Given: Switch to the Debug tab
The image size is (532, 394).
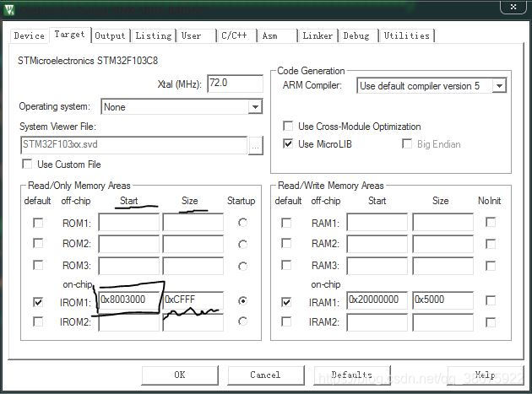Looking at the screenshot, I should click(x=358, y=35).
